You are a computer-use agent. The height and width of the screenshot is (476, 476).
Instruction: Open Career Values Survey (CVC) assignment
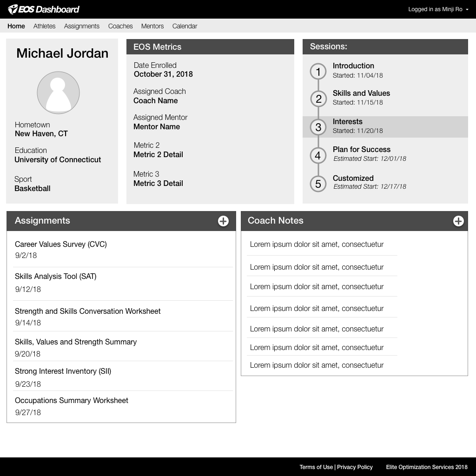[x=61, y=245]
